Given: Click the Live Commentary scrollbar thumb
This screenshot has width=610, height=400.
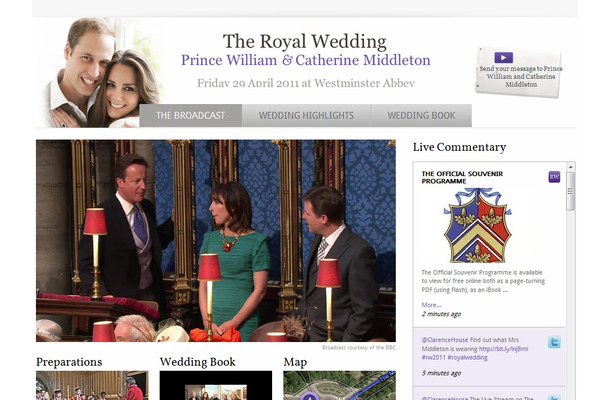Looking at the screenshot, I should click(571, 191).
